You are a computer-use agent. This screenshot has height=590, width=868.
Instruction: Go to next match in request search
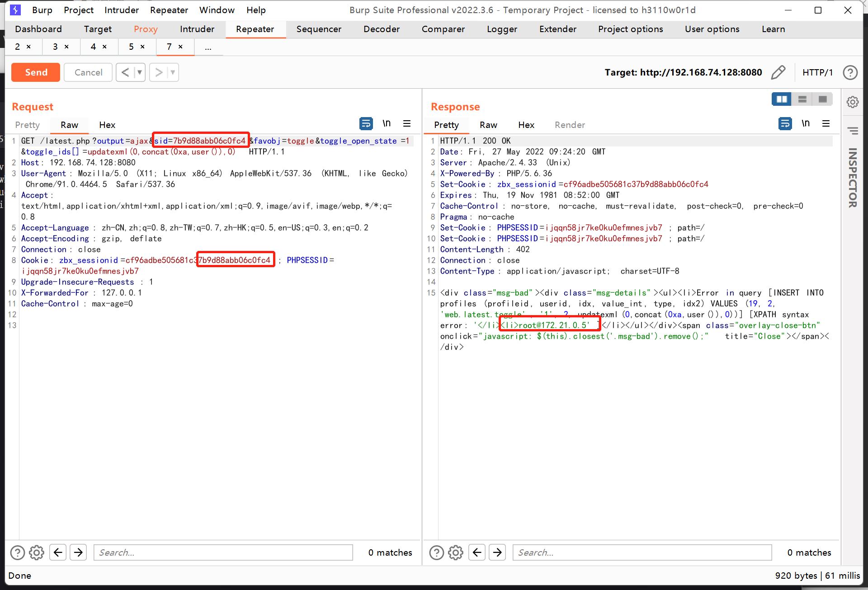point(78,552)
